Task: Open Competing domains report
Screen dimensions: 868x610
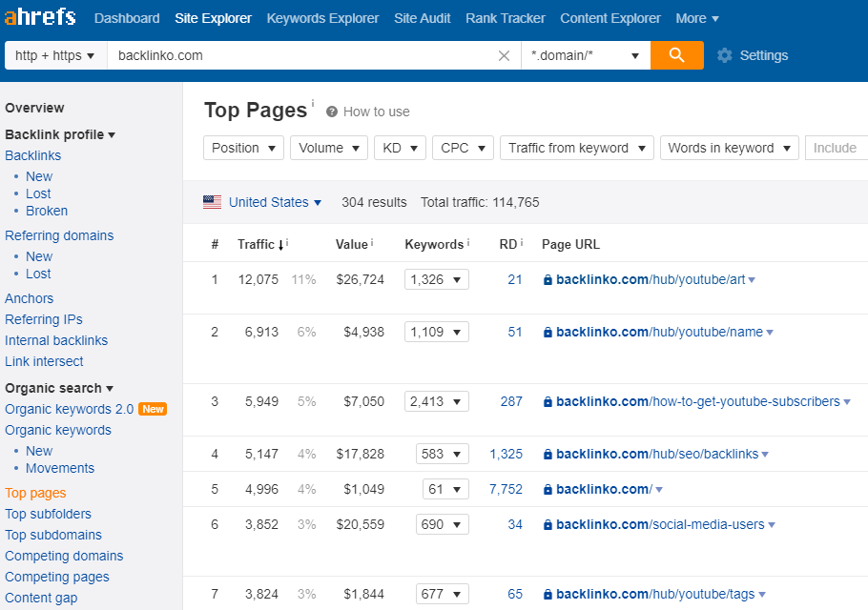Action: (x=64, y=556)
